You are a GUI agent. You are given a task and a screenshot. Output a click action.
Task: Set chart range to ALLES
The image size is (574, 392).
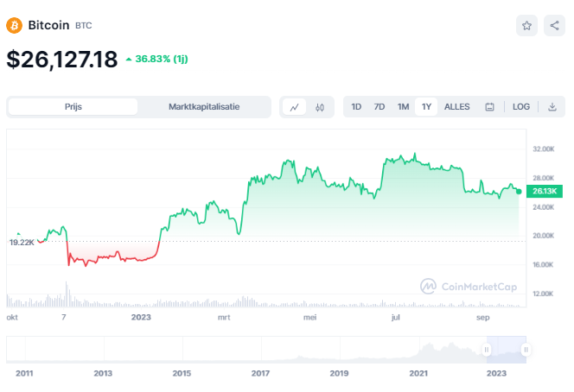tap(456, 107)
